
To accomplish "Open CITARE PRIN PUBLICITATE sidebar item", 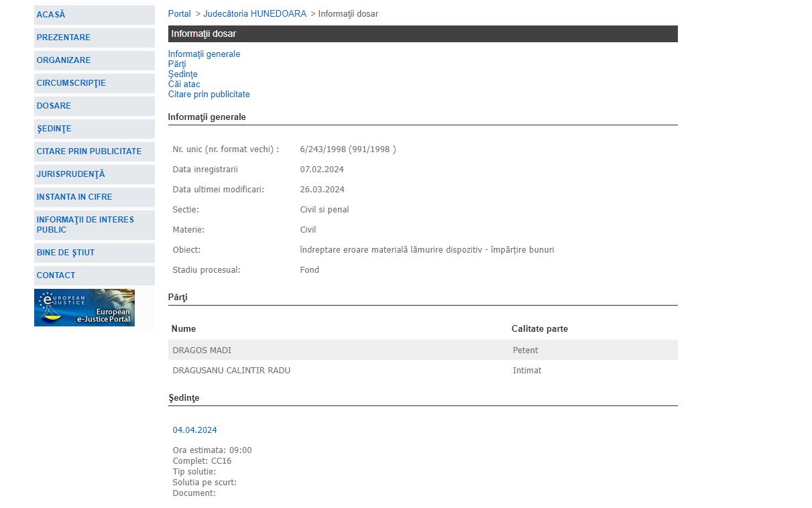I will point(89,151).
